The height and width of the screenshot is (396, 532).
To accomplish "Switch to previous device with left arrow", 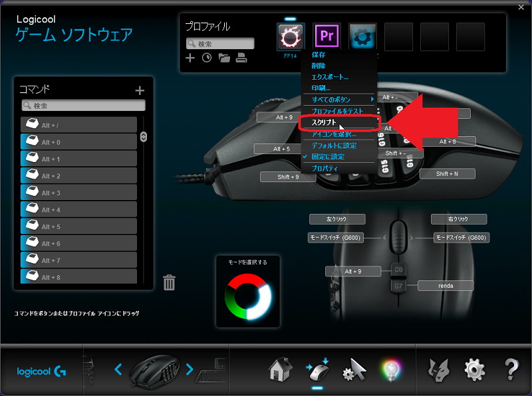I will click(x=118, y=369).
